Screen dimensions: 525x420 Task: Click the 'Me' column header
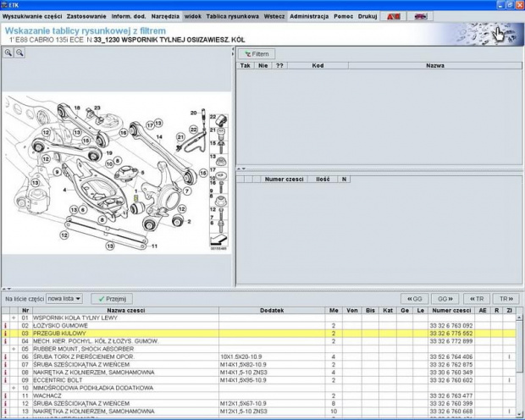[334, 311]
